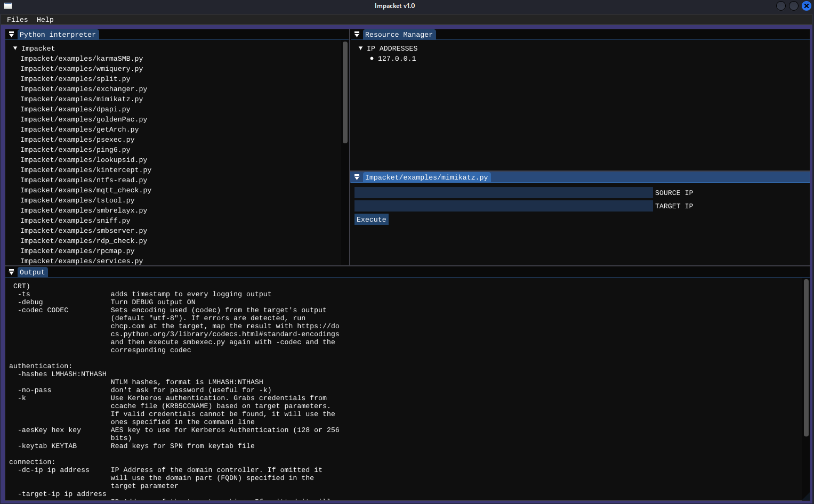Choose Impacket/examples/smbrelayx.py

click(x=84, y=210)
